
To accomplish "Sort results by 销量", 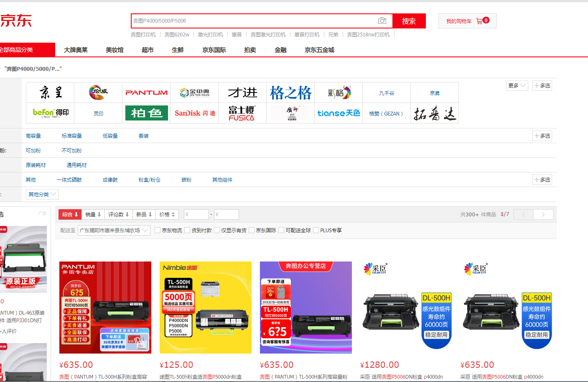I will tap(93, 214).
